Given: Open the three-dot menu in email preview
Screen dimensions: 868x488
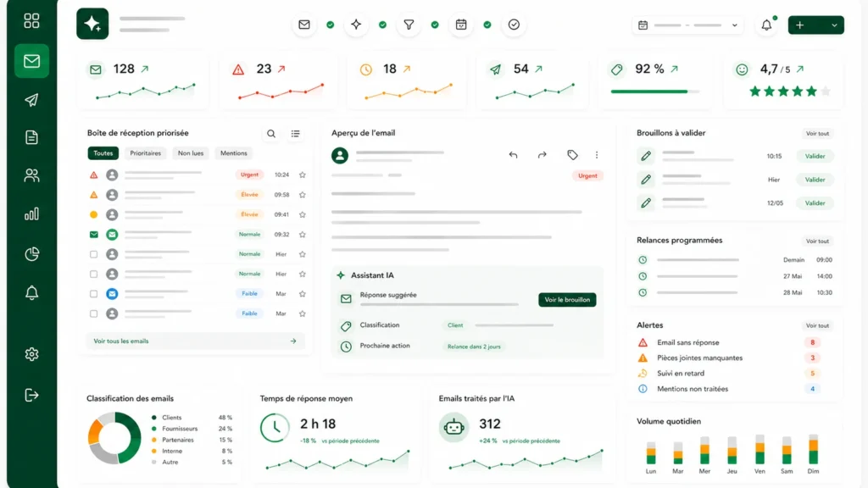Looking at the screenshot, I should [597, 155].
